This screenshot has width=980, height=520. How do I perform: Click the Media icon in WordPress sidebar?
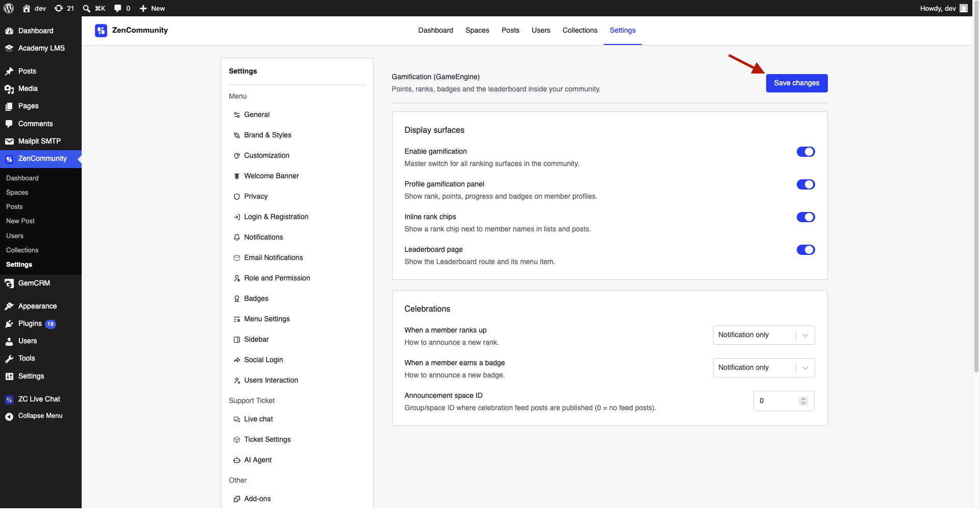point(9,89)
